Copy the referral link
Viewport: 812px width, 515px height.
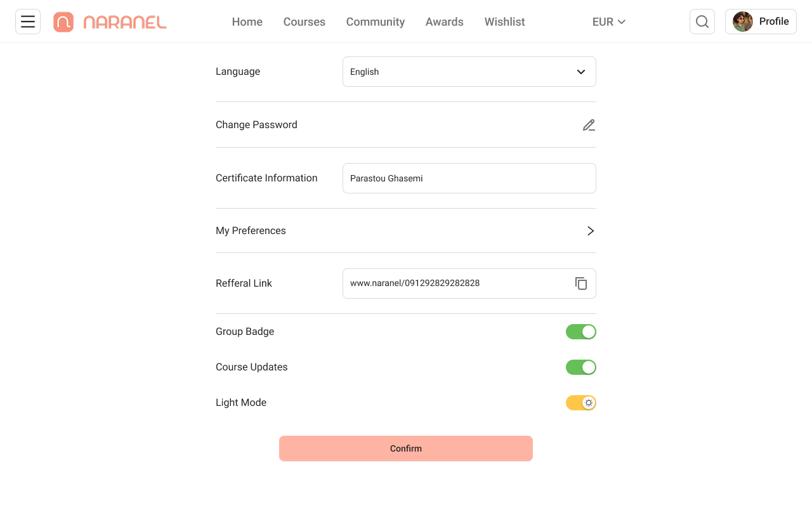pos(581,284)
